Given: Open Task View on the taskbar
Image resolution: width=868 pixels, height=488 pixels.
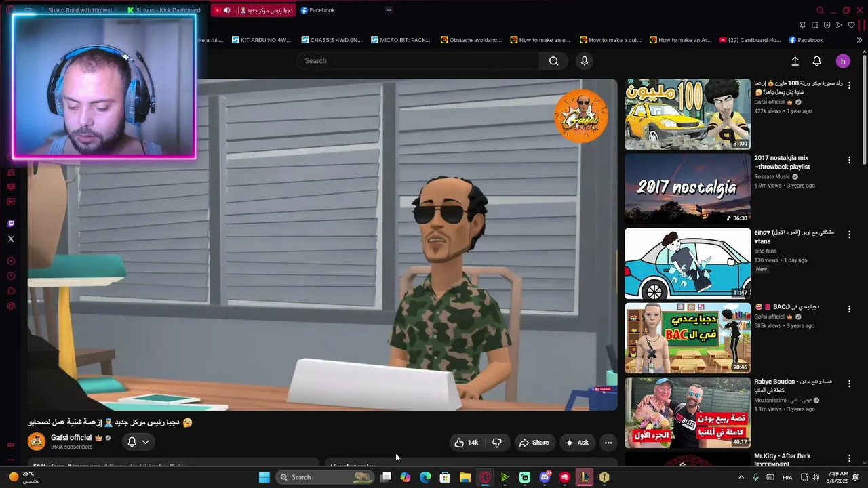Looking at the screenshot, I should pyautogui.click(x=386, y=477).
